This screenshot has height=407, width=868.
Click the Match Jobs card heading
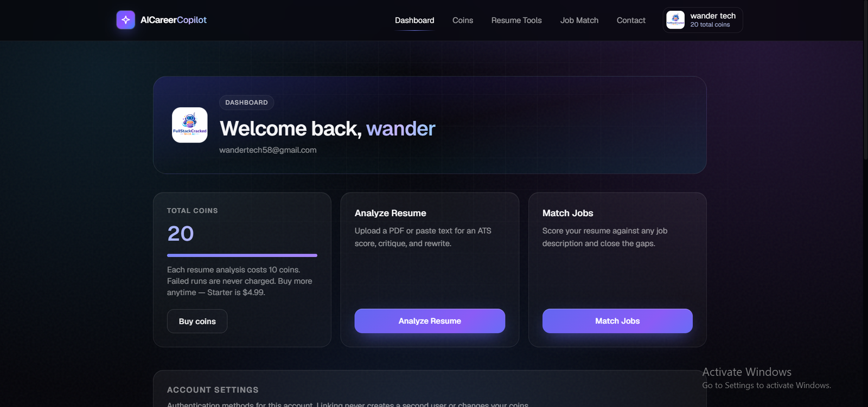tap(568, 213)
